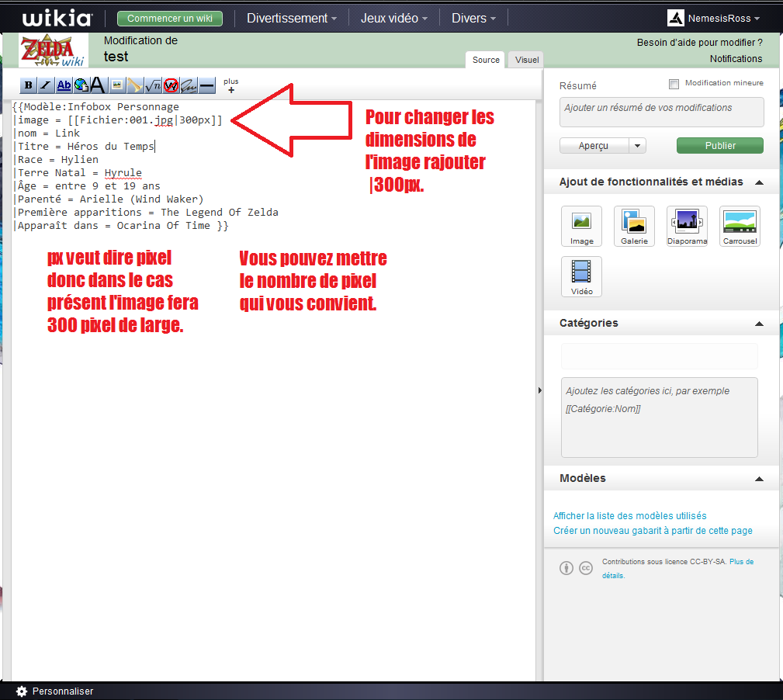Open the Jeux vidéo menu
783x700 pixels.
point(393,18)
